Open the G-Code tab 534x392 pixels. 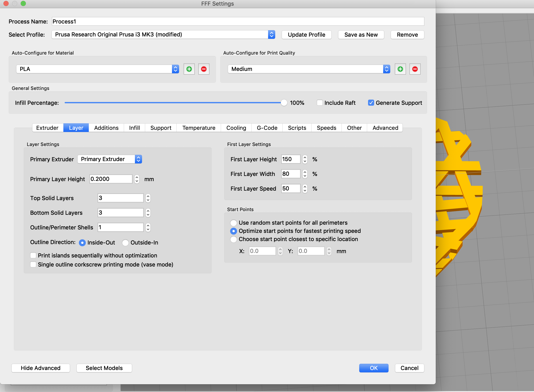coord(267,128)
